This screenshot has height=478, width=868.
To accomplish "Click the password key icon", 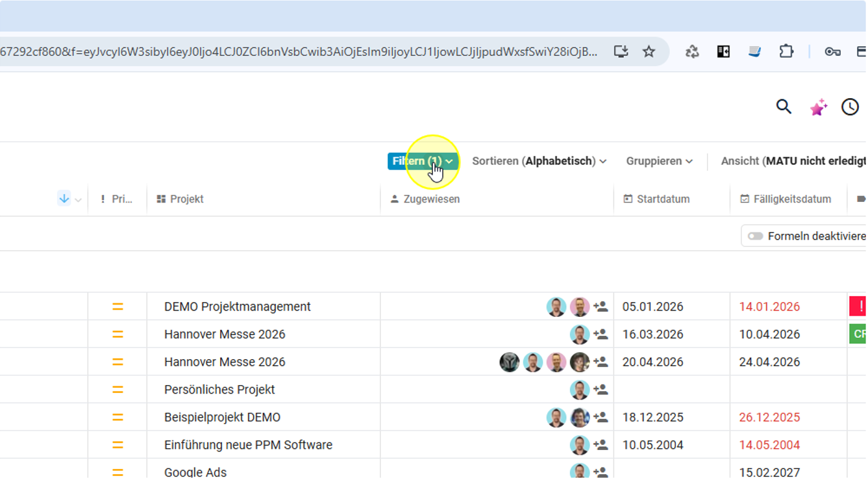I will pos(832,52).
